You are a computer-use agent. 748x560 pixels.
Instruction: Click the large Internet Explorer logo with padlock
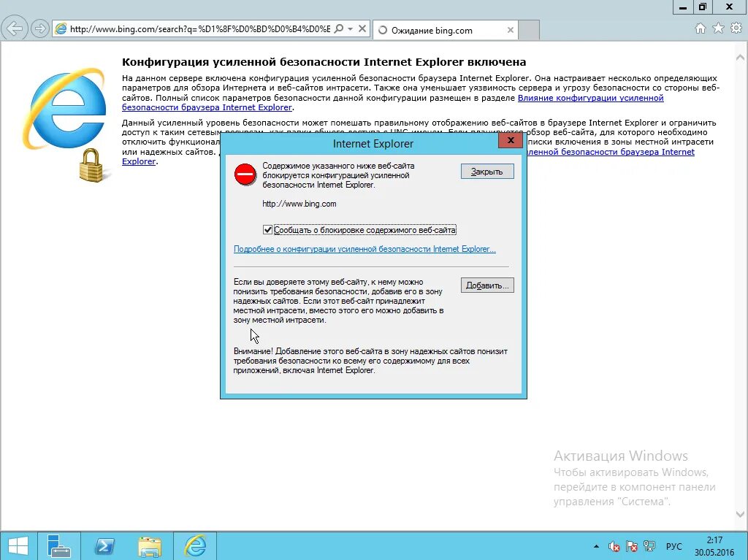pos(65,124)
